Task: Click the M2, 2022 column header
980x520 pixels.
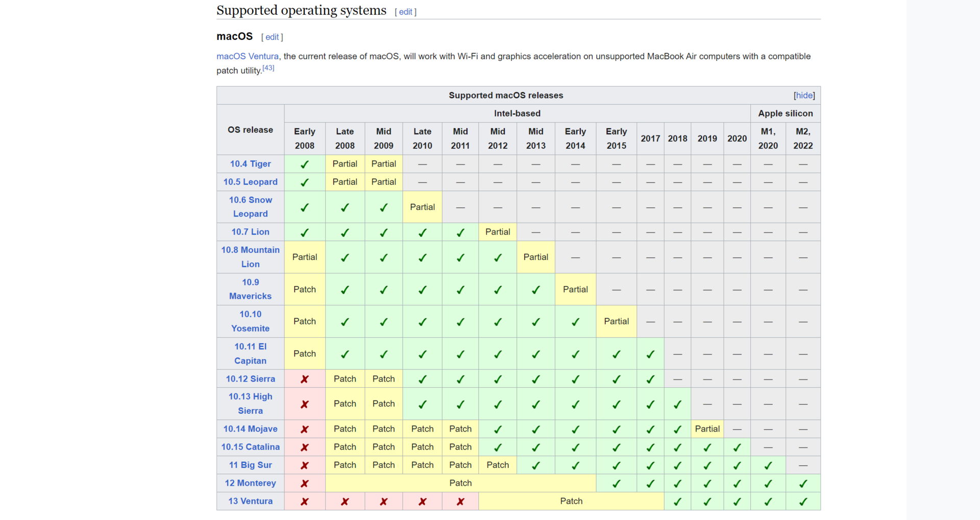Action: click(803, 138)
